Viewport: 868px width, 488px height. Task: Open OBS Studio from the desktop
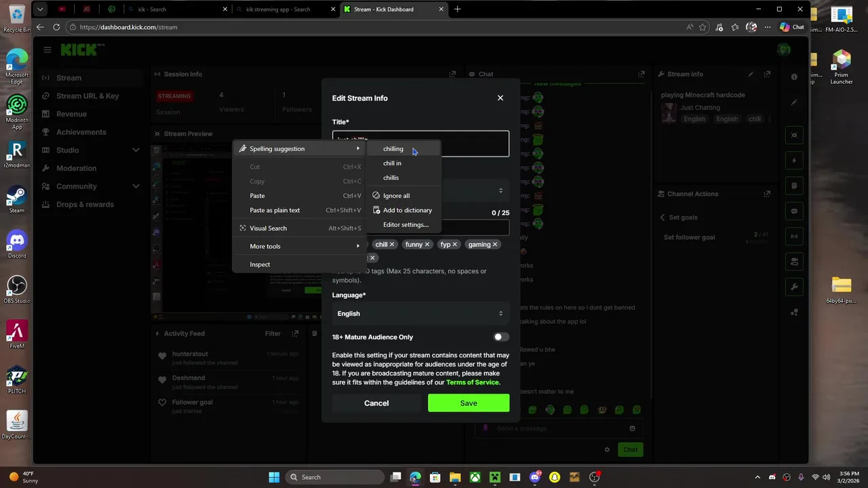tap(17, 289)
